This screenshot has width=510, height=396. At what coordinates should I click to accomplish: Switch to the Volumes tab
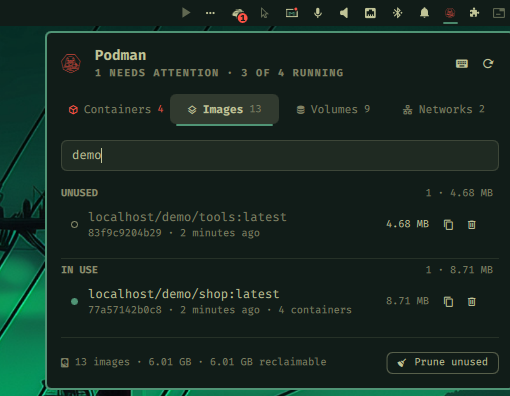point(333,109)
